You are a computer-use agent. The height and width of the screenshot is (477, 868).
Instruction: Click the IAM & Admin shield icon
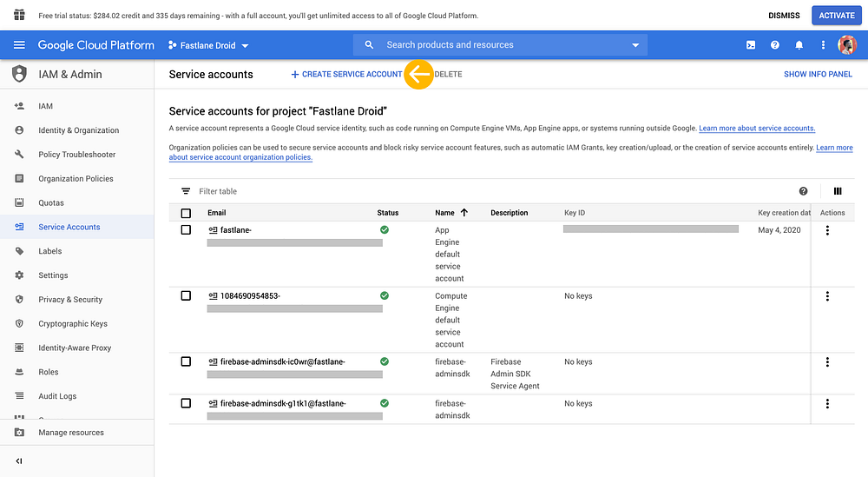point(19,74)
